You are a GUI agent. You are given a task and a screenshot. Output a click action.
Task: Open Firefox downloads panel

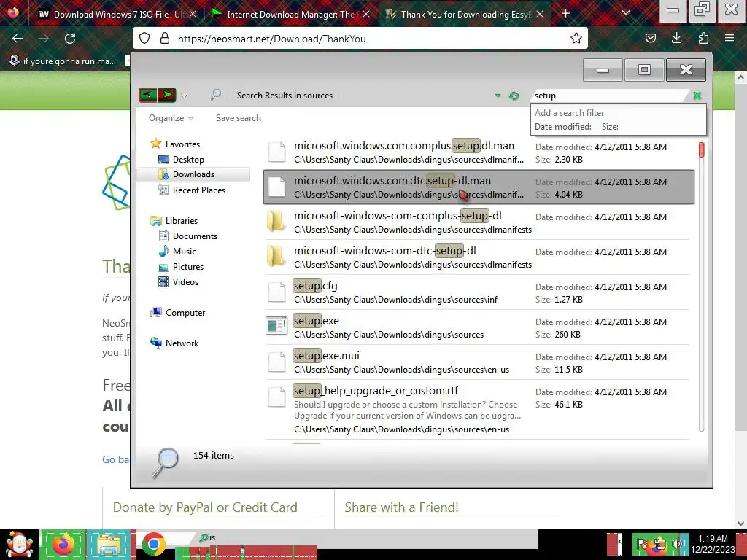(x=676, y=39)
